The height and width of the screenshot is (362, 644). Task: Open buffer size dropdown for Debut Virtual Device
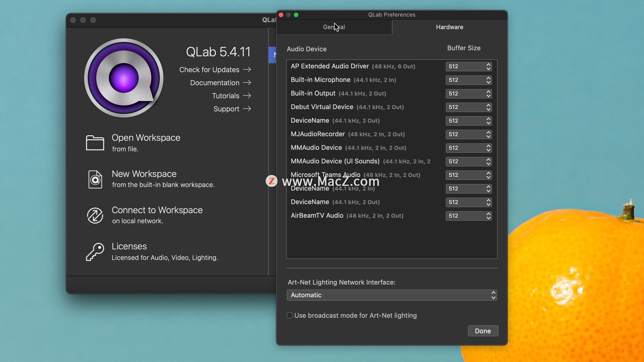(469, 107)
